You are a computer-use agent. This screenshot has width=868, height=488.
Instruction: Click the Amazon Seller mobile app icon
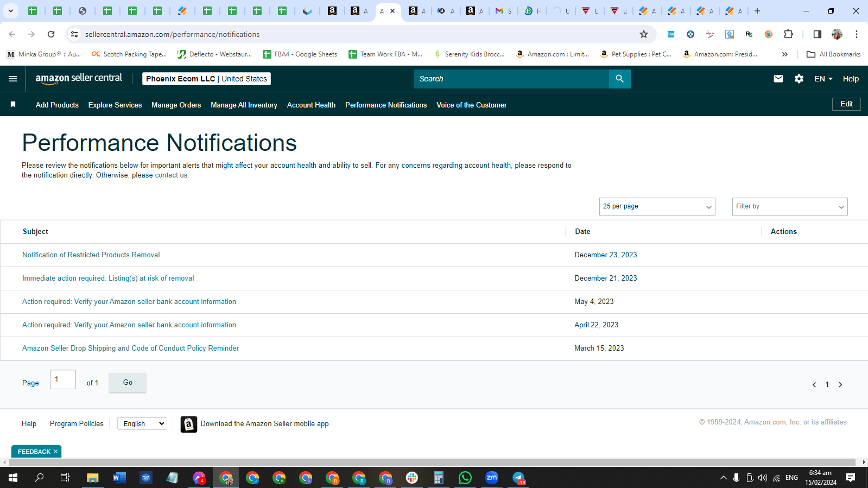point(188,424)
